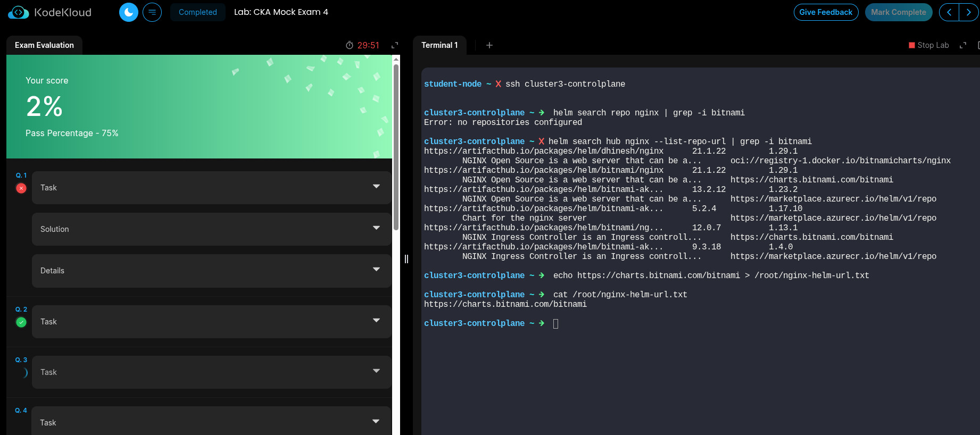Click the red failed icon for Q.1

[21, 188]
